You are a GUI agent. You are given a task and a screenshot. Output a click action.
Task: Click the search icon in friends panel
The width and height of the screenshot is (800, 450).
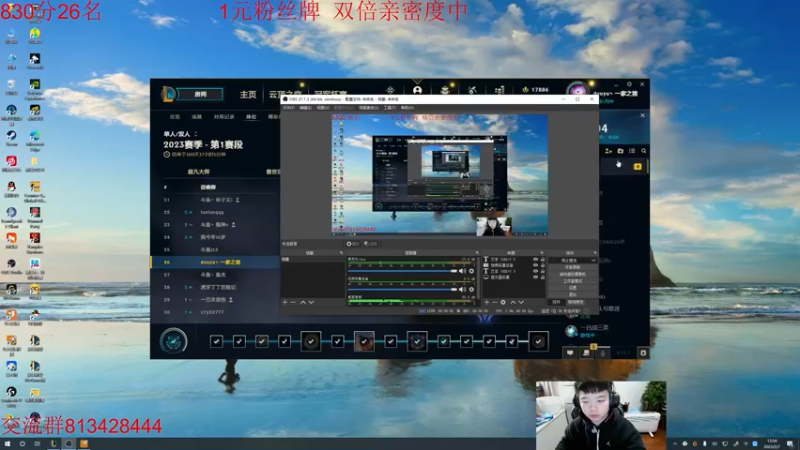(x=644, y=151)
